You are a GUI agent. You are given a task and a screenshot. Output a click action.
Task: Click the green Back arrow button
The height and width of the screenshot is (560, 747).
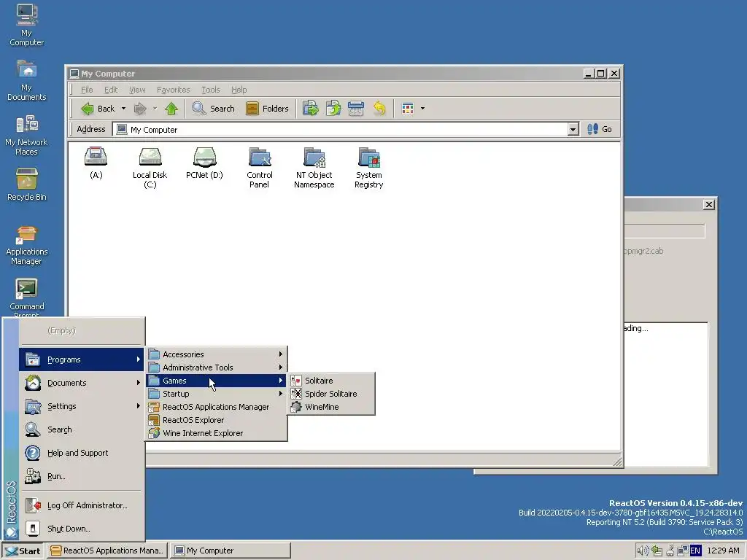point(98,109)
